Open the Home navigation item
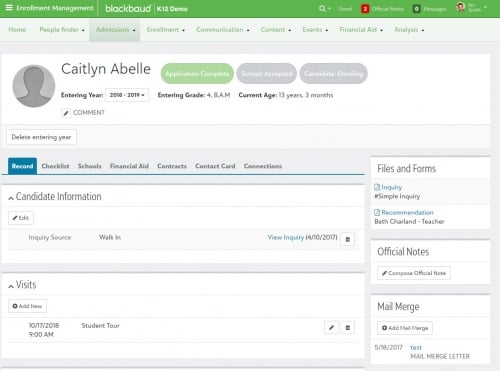The height and width of the screenshot is (371, 500). click(x=17, y=30)
